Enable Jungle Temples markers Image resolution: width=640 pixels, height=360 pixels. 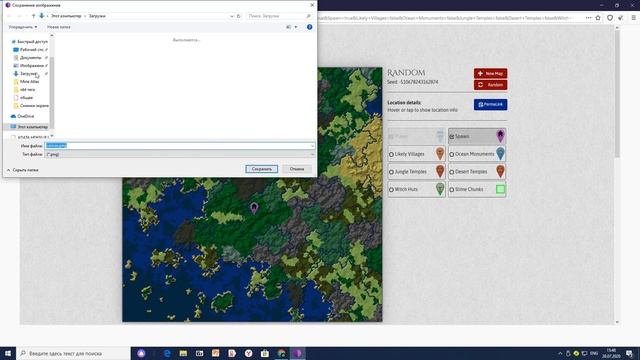coord(391,172)
